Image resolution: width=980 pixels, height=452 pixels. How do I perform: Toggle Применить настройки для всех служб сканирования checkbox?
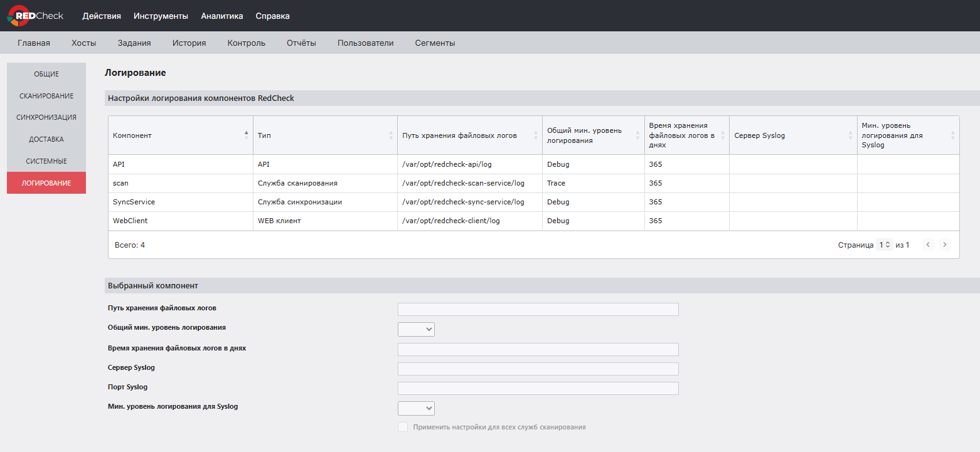pyautogui.click(x=403, y=427)
